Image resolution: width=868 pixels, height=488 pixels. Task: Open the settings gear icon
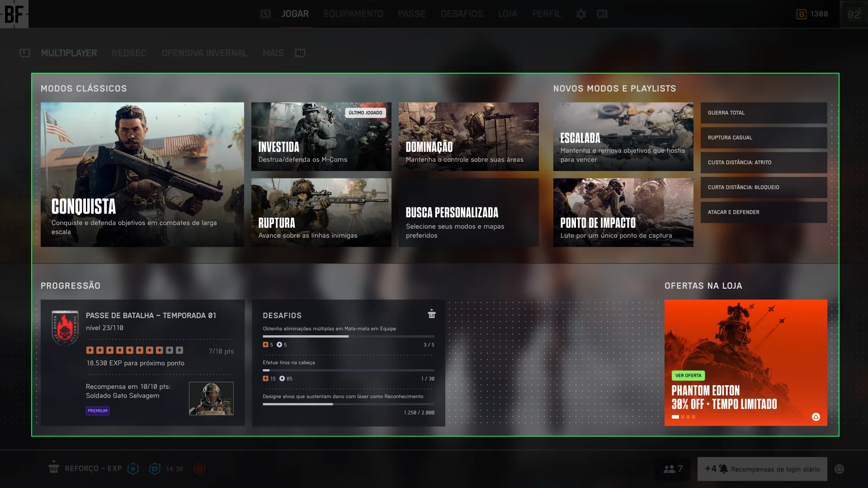coord(581,14)
